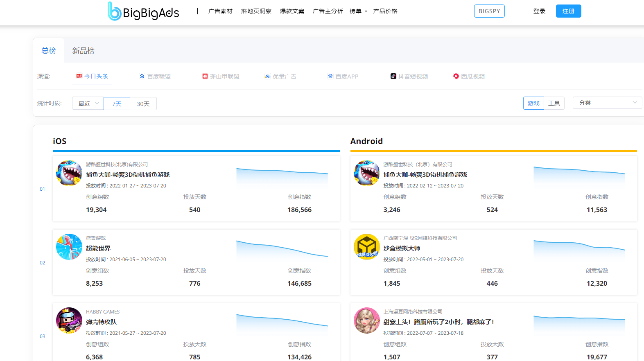This screenshot has width=644, height=361.
Task: Open the 超能世界 app icon
Action: coord(69,247)
